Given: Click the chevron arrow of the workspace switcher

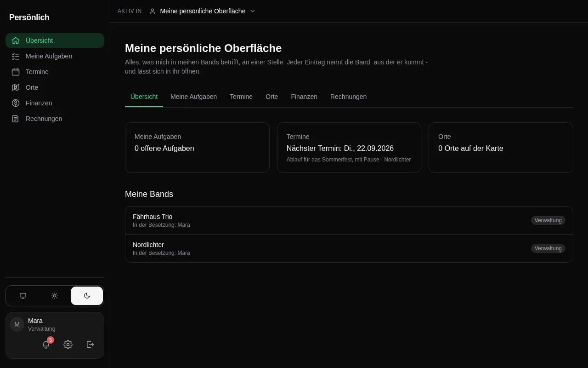Looking at the screenshot, I should point(253,11).
